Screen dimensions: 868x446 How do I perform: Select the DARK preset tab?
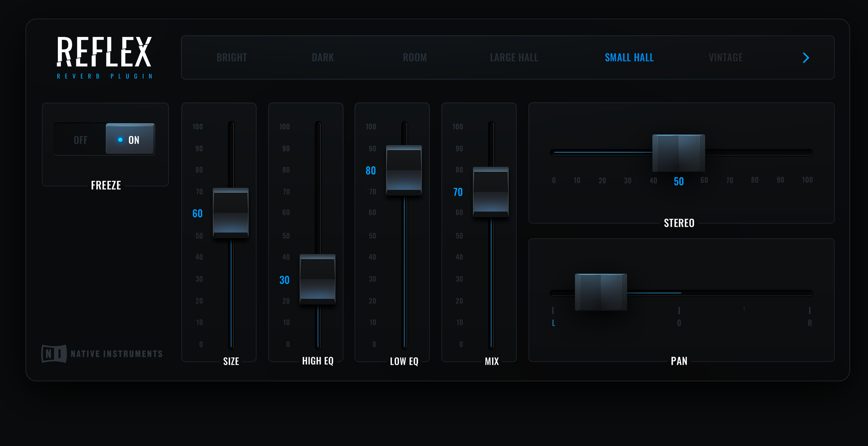point(323,58)
